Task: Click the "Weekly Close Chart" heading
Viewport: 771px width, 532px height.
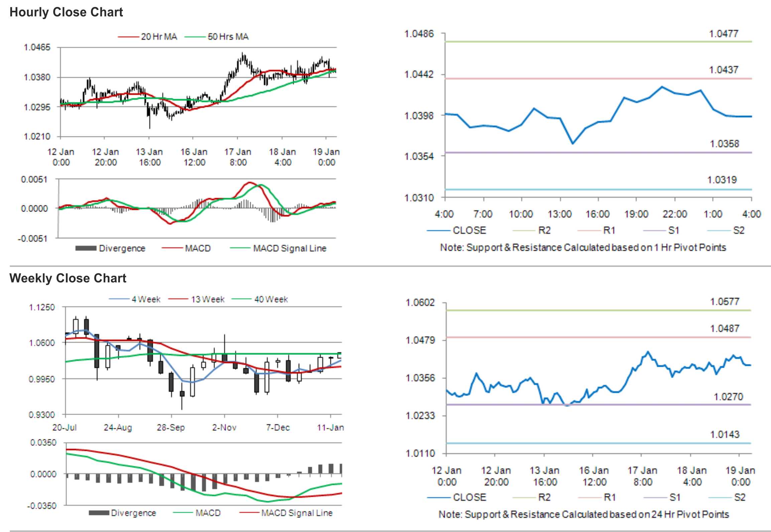Action: click(68, 278)
